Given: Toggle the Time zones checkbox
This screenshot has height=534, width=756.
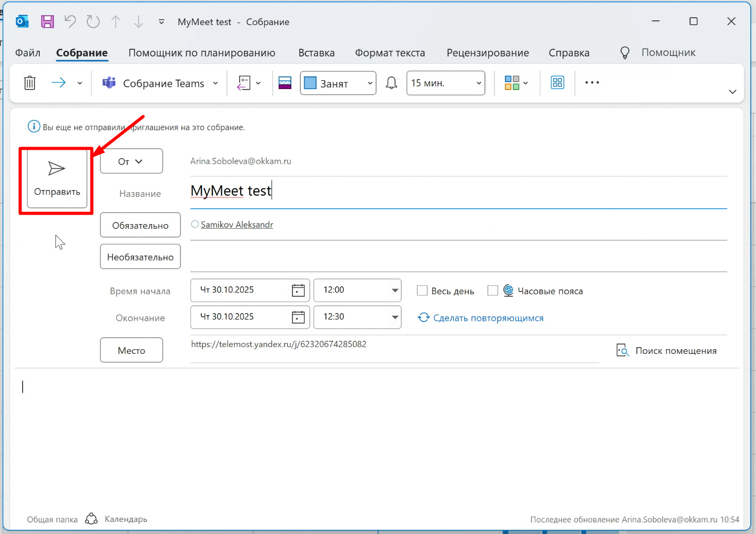Looking at the screenshot, I should [492, 291].
